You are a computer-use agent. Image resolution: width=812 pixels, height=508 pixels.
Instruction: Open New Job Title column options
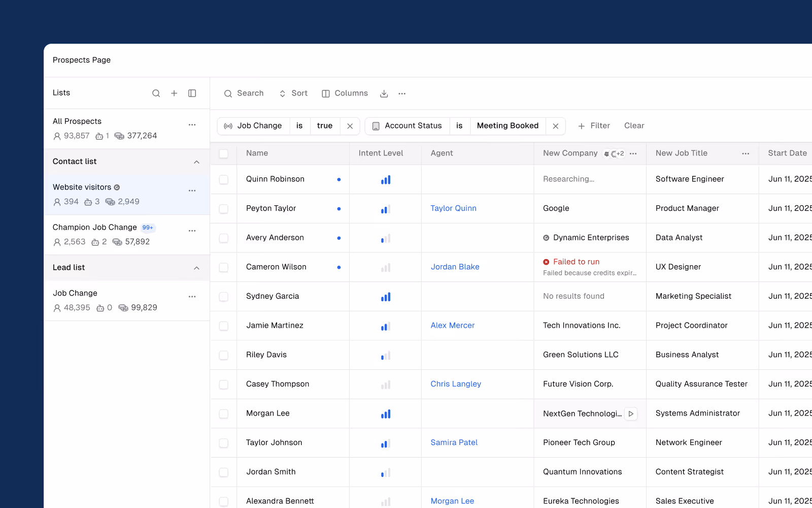pos(746,153)
